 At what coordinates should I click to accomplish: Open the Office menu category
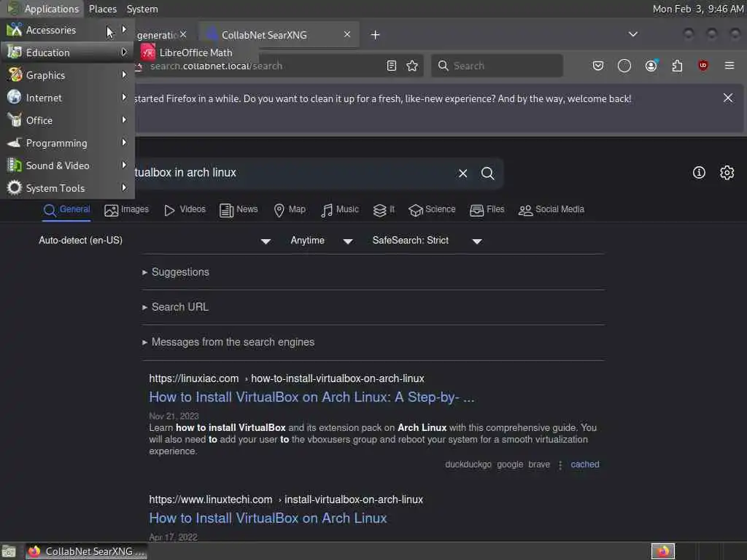tap(67, 120)
